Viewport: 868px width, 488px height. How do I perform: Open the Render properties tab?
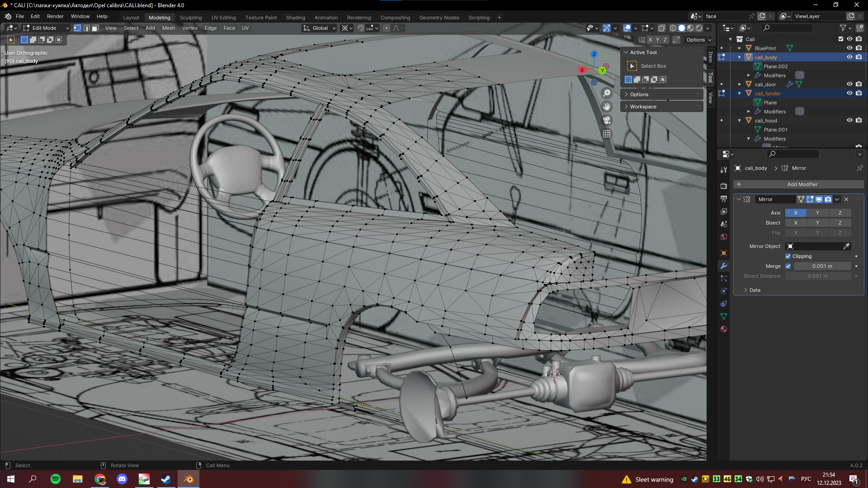pyautogui.click(x=724, y=186)
